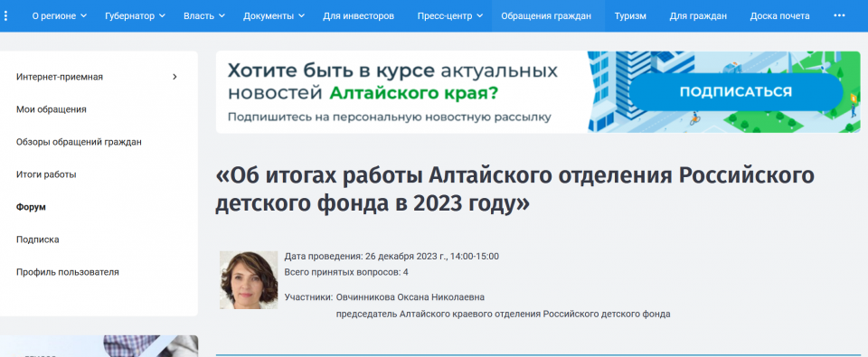Open 'Интернет-приемная' in the sidebar
The height and width of the screenshot is (357, 868).
click(x=60, y=77)
